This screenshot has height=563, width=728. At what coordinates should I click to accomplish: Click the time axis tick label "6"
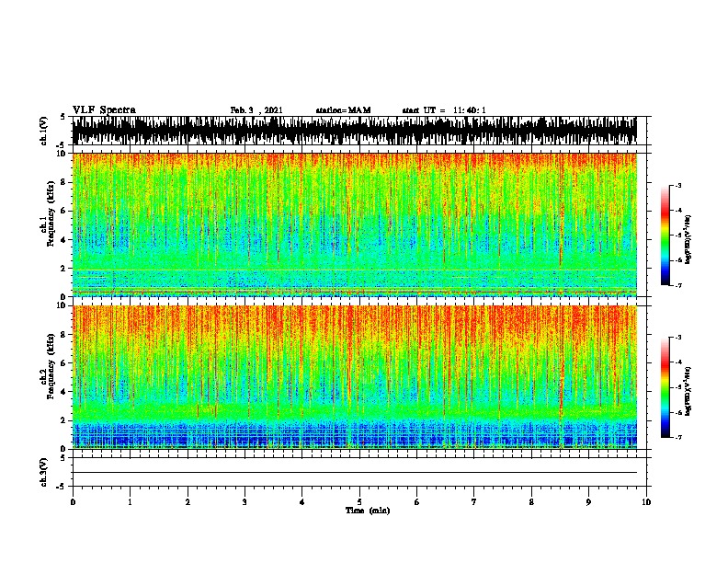tap(417, 501)
